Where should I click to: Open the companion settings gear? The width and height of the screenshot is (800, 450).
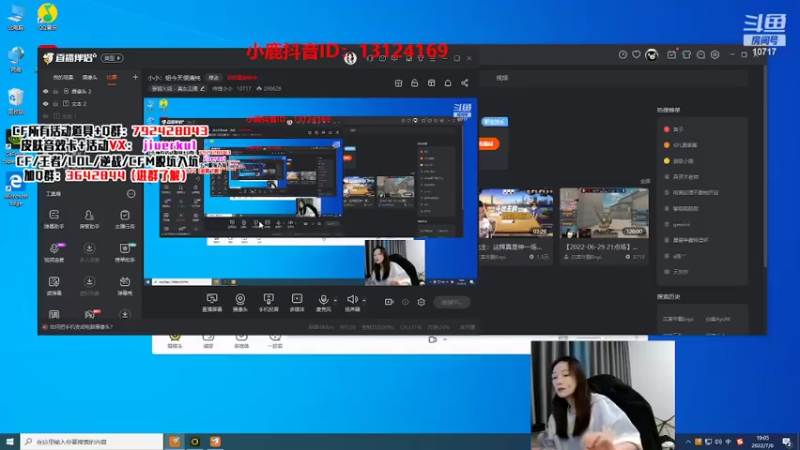421,302
